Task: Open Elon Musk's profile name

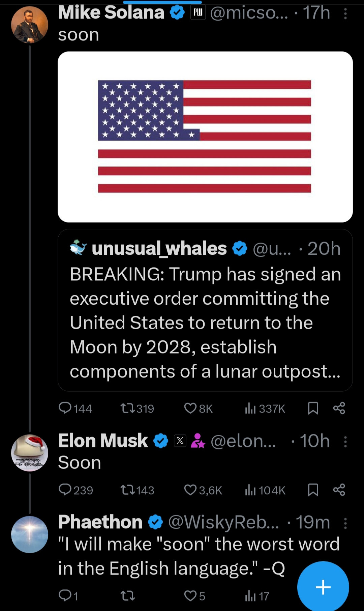Action: click(x=103, y=441)
